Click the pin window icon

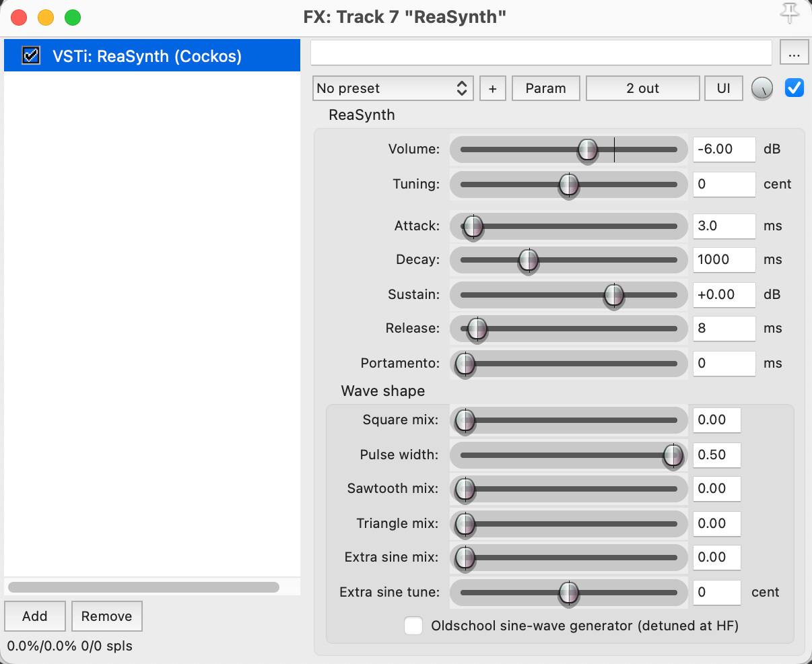(x=789, y=13)
